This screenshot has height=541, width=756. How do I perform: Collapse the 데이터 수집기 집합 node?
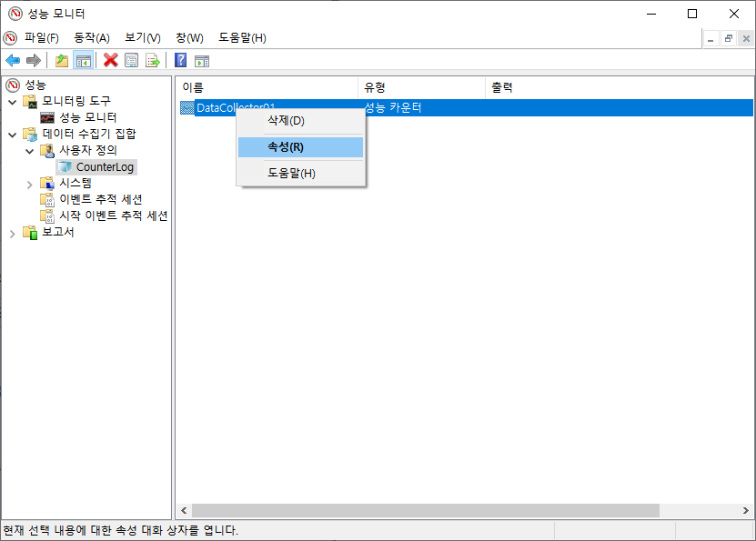tap(13, 135)
